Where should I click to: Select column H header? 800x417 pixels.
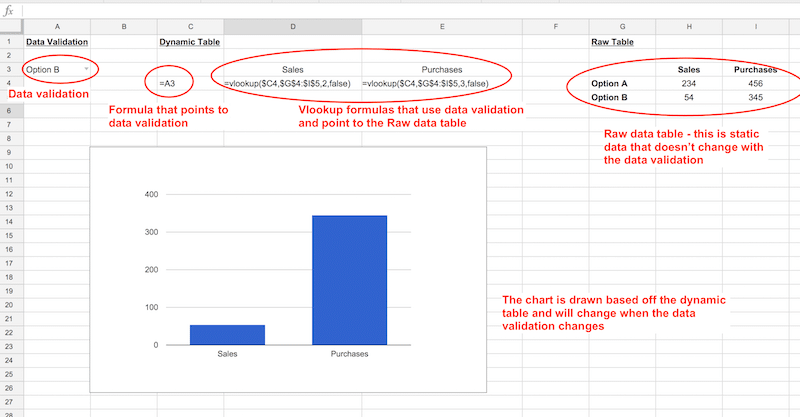pos(689,27)
